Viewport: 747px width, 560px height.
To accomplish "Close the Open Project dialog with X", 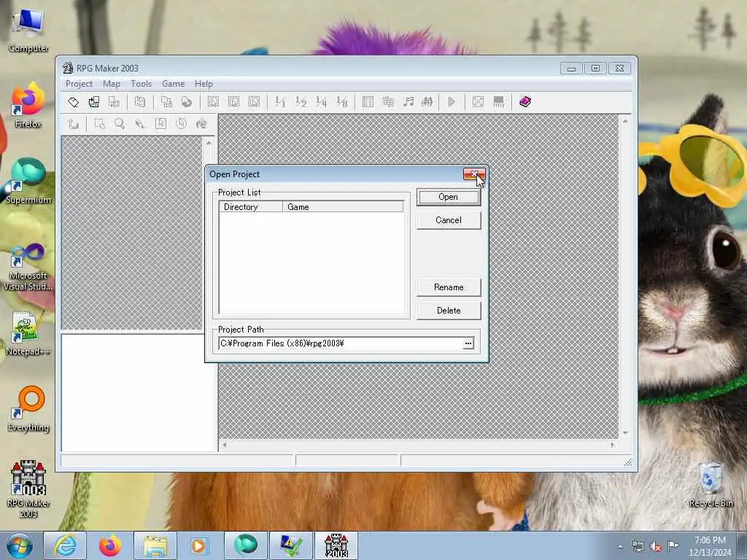I will coord(474,174).
